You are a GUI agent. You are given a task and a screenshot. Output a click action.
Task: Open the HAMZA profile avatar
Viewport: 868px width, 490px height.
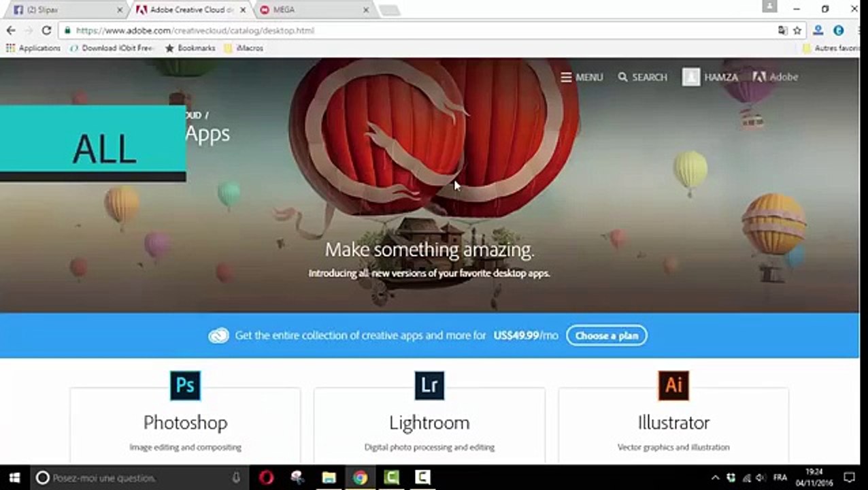pyautogui.click(x=691, y=77)
